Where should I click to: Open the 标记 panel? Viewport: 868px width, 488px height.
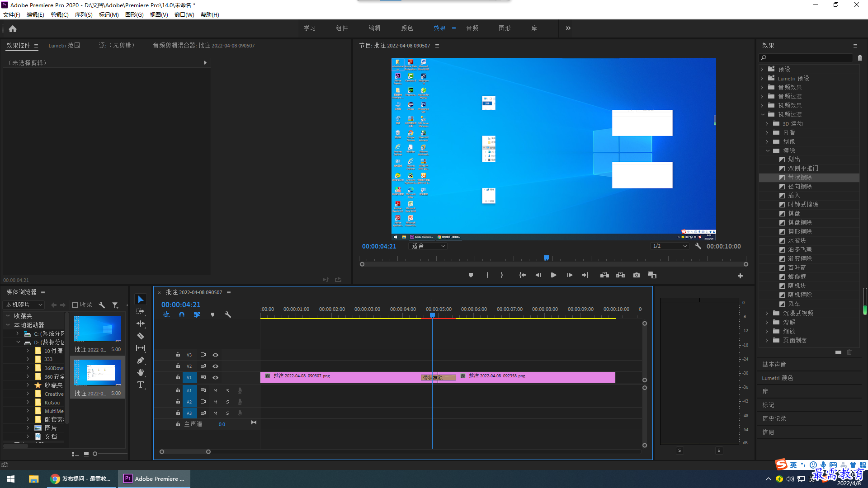coord(768,405)
